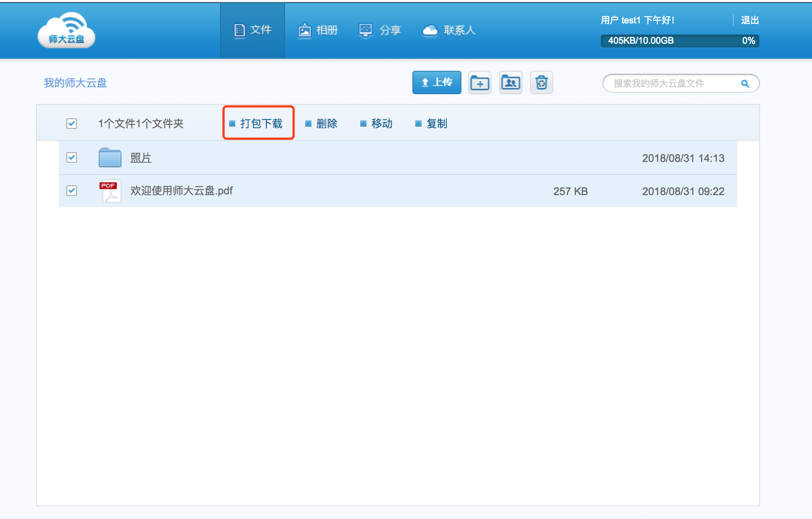Click the 我的师大云盘 breadcrumb link
Viewport: 812px width, 519px height.
(75, 83)
